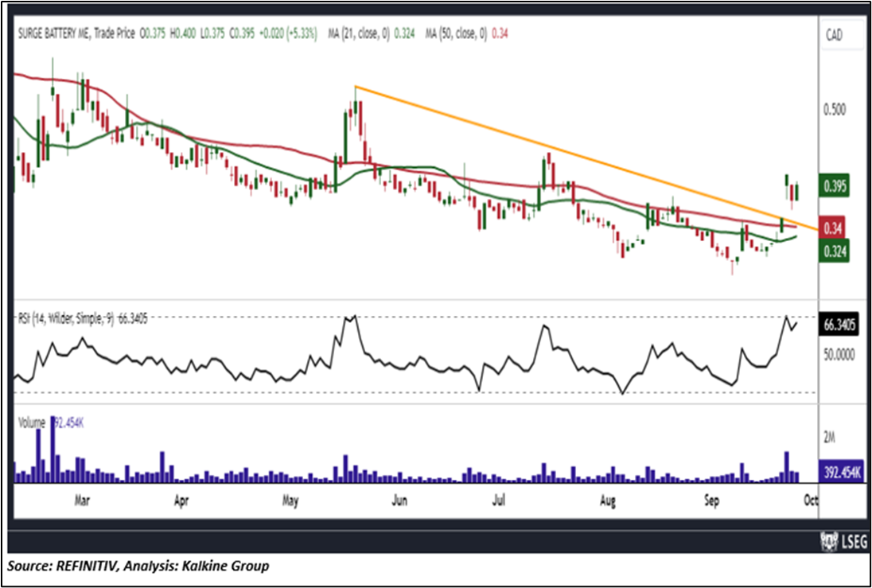872x588 pixels.
Task: Click the +0.020 (+5.33%) change value
Action: pos(289,34)
